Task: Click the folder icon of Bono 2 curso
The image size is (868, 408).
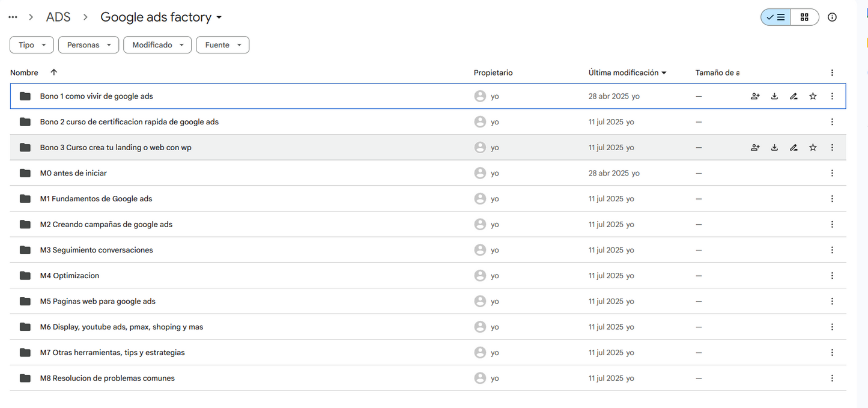Action: [25, 122]
